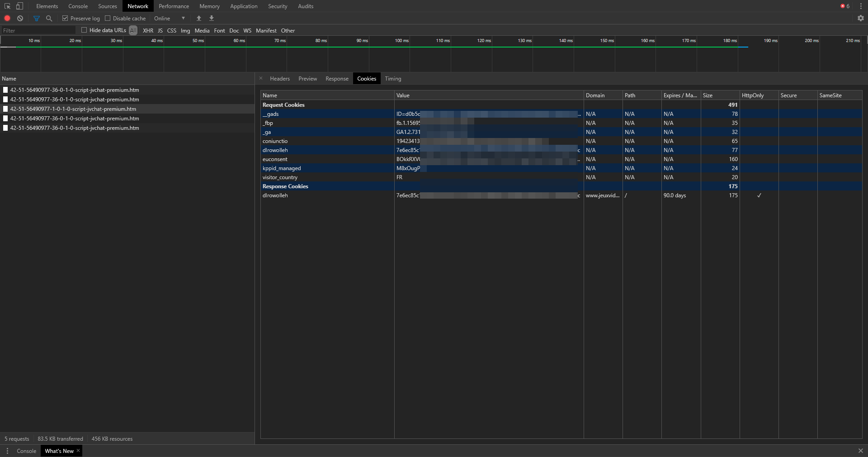Toggle the device toolbar icon
868x457 pixels.
(19, 6)
